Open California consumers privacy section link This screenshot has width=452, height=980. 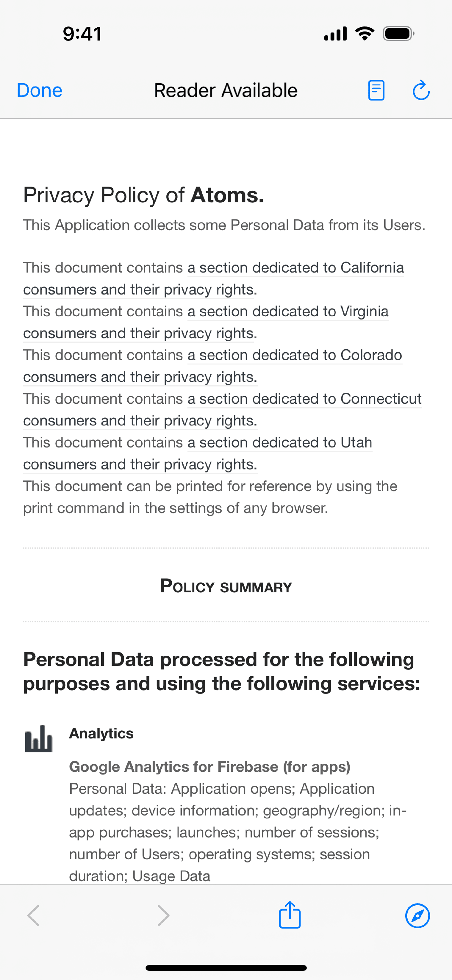(x=214, y=279)
